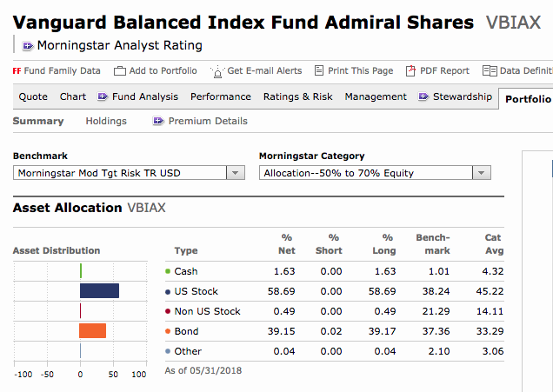Switch to the Performance tab
Image resolution: width=553 pixels, height=392 pixels.
click(x=221, y=96)
